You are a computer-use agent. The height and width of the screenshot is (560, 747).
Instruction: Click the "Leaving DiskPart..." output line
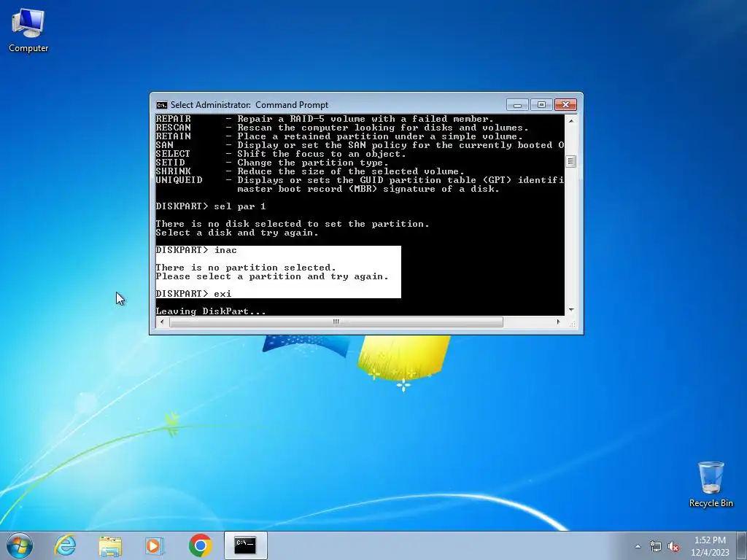pos(211,311)
